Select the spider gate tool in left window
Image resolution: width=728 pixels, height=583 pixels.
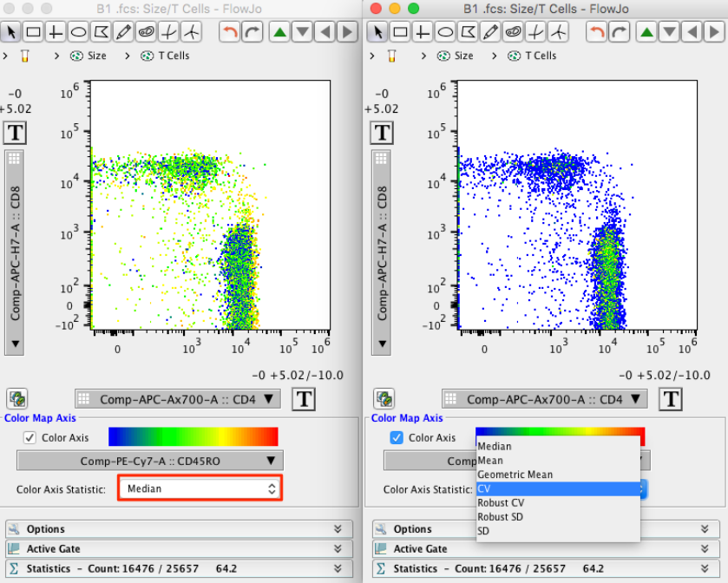191,32
